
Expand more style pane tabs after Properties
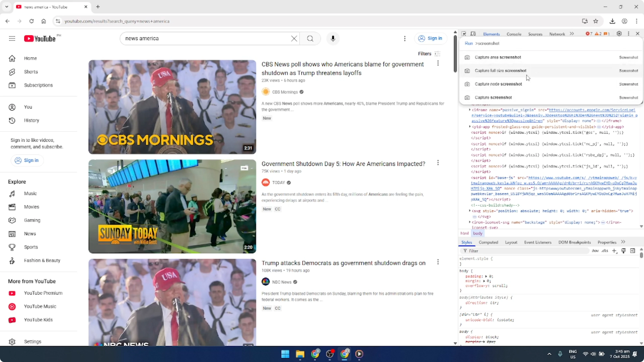pos(623,242)
